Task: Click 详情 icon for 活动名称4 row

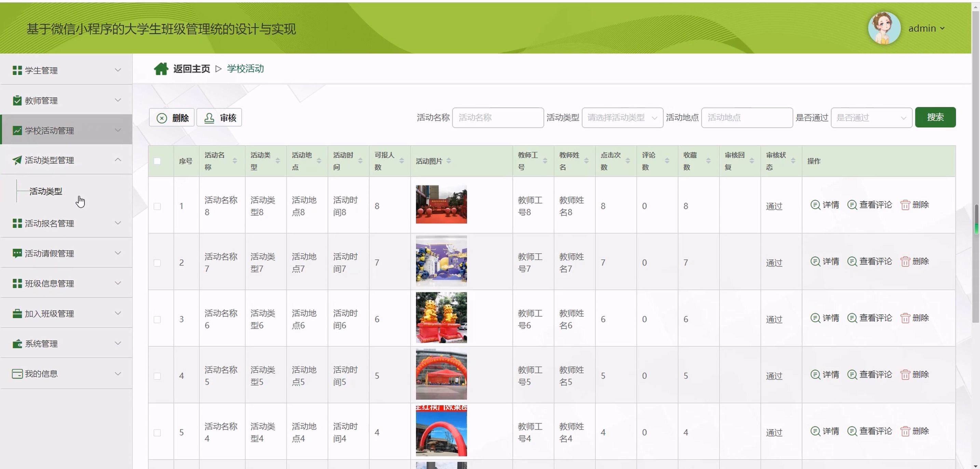Action: (x=815, y=431)
